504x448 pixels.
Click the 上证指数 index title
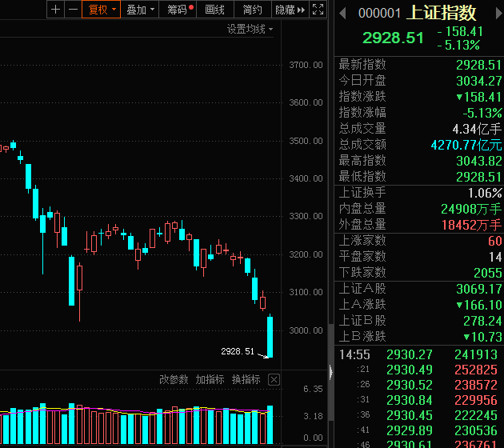442,13
